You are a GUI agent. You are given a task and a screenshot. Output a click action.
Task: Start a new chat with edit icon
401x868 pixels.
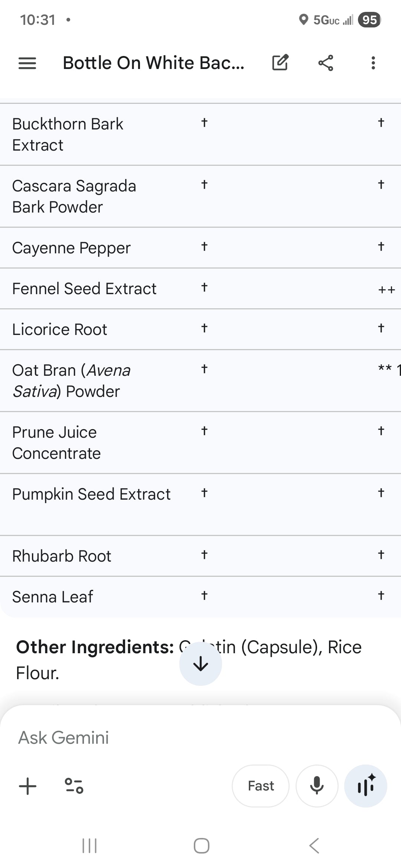[x=280, y=63]
